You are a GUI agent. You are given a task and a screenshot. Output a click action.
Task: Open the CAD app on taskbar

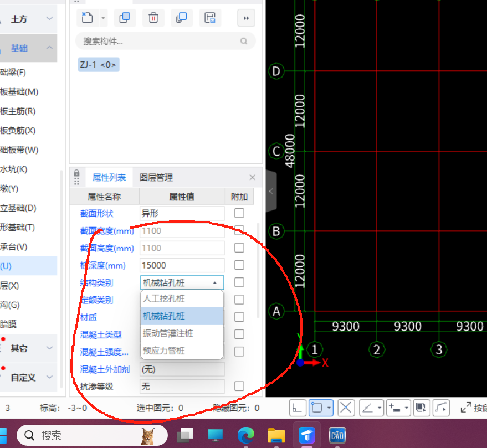point(337,435)
